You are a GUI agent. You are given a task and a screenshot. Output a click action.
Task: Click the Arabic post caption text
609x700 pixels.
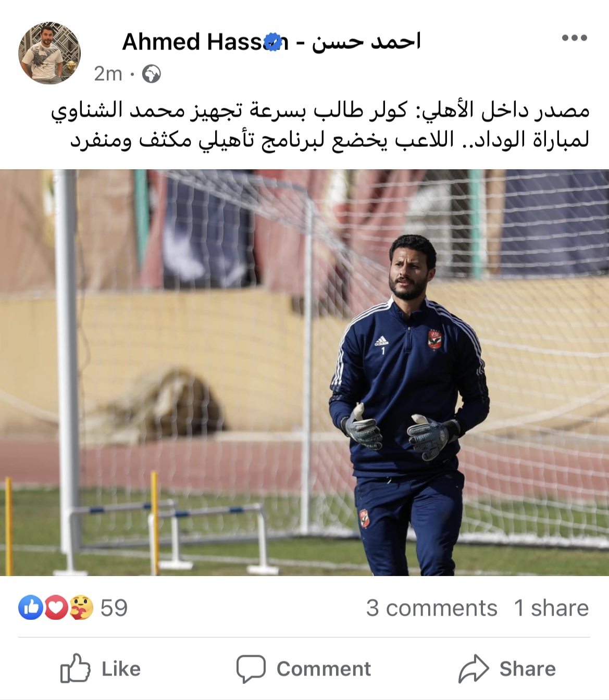(x=320, y=125)
